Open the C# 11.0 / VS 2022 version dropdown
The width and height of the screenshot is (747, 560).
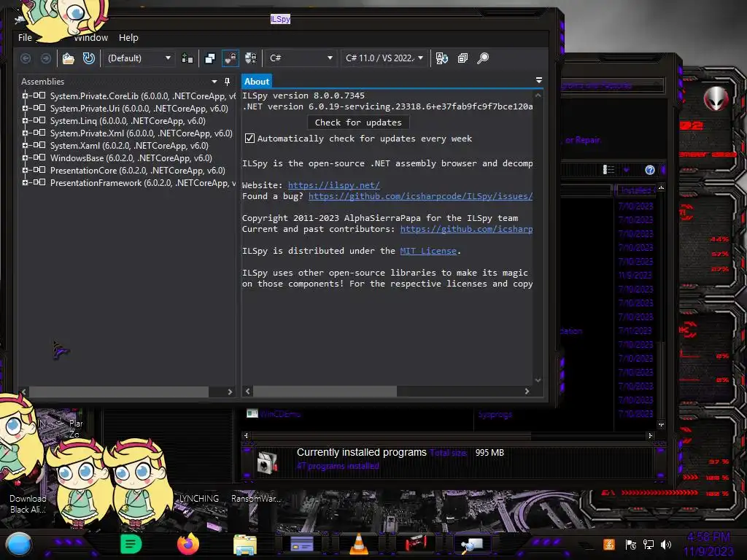(x=384, y=58)
